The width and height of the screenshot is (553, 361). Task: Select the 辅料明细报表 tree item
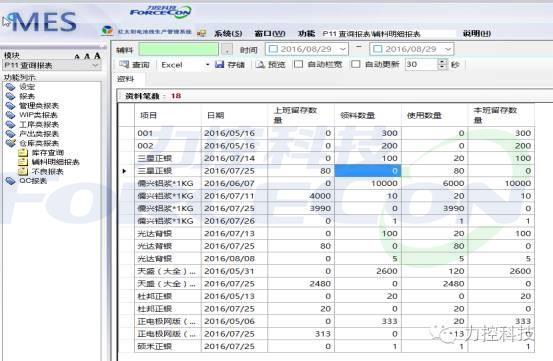(x=55, y=162)
